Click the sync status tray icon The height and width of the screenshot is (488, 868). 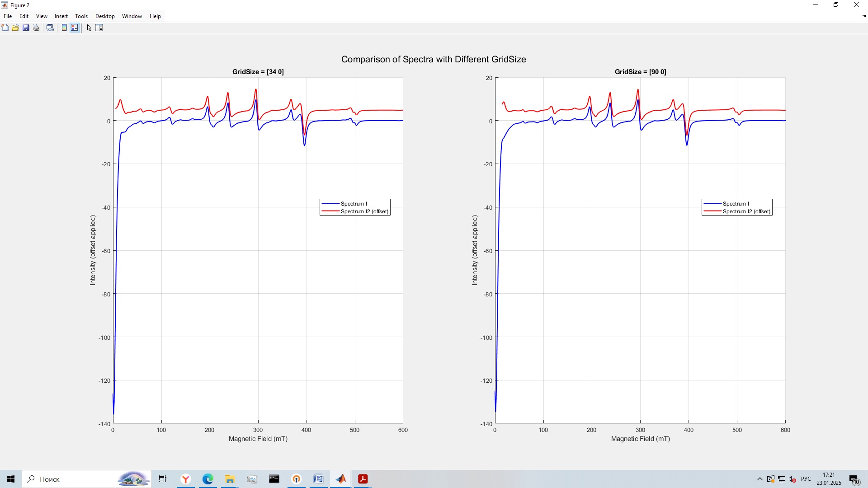[x=771, y=479]
